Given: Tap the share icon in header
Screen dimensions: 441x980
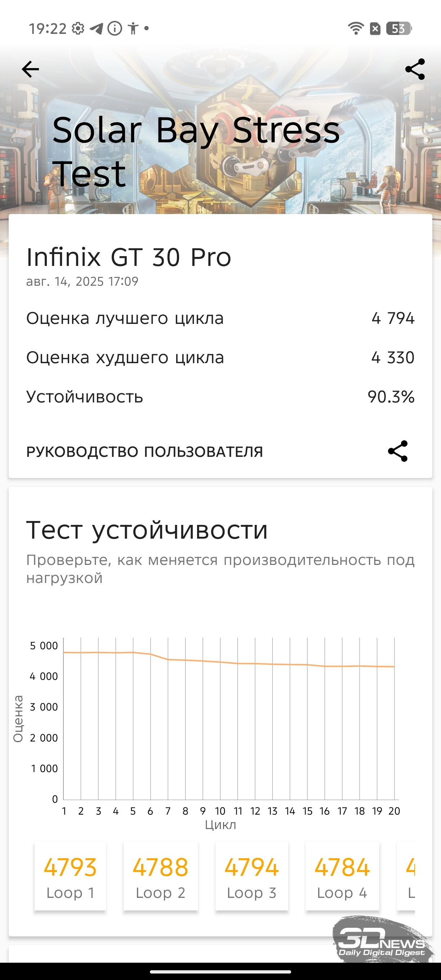Looking at the screenshot, I should click(415, 69).
